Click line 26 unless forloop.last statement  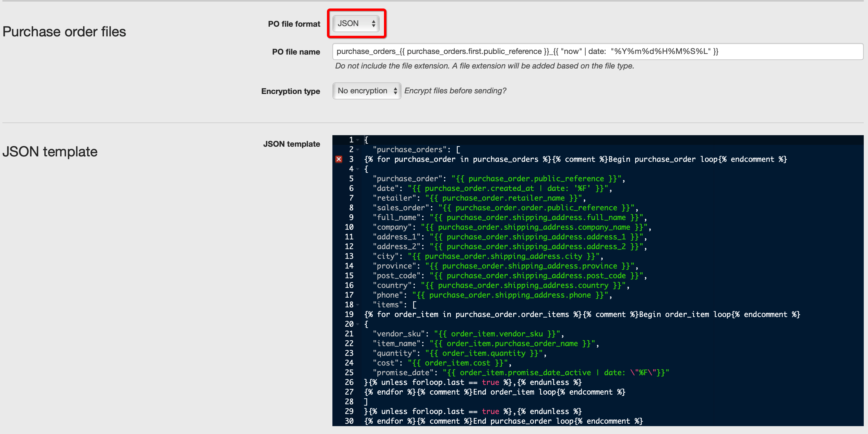(x=473, y=382)
